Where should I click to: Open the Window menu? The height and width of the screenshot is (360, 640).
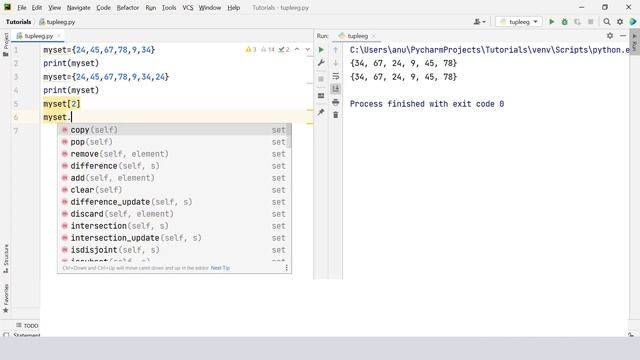tap(210, 7)
